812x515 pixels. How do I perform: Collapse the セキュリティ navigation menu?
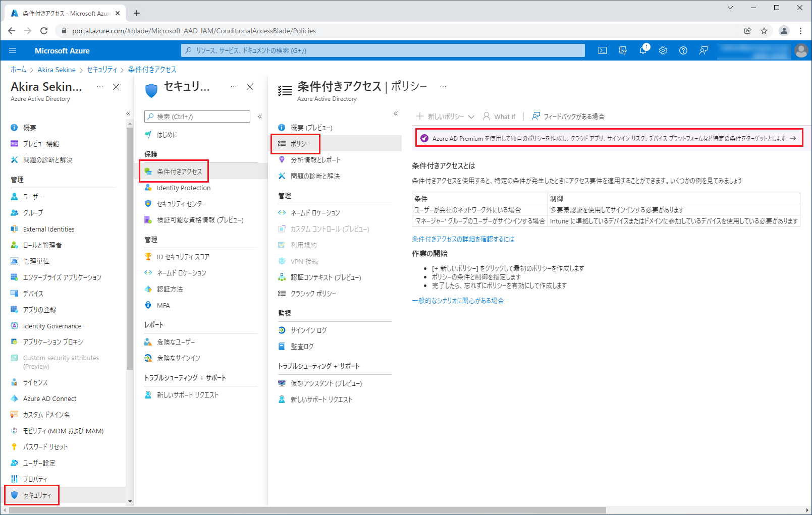pyautogui.click(x=260, y=117)
